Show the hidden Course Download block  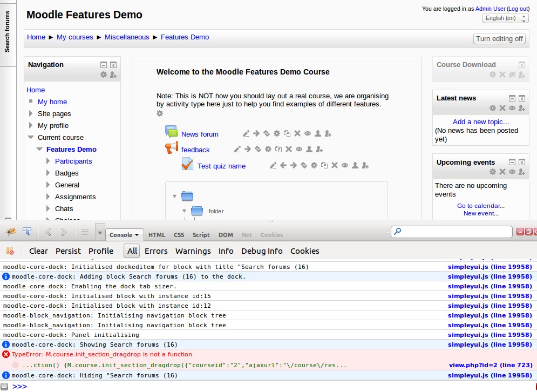pyautogui.click(x=512, y=75)
